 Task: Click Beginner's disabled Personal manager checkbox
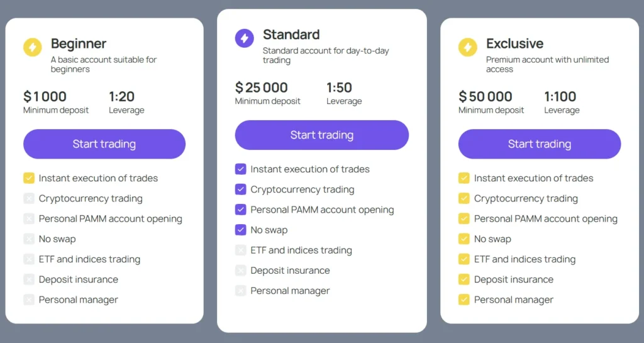click(29, 300)
